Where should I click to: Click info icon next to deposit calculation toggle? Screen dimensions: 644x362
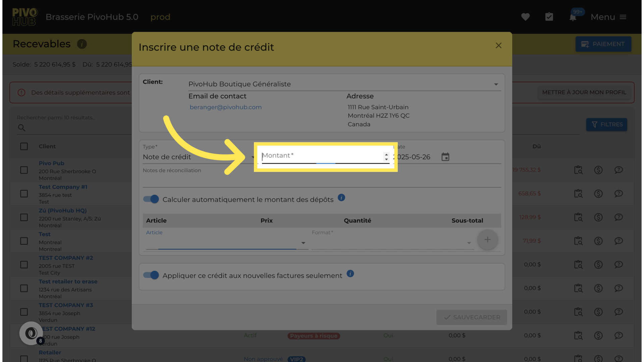pos(341,198)
